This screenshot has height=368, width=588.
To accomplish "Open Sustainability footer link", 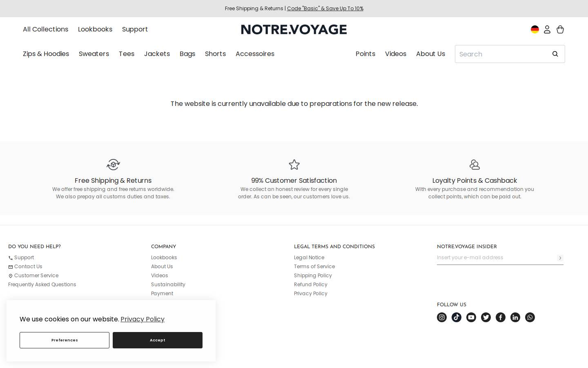I will [x=168, y=285].
